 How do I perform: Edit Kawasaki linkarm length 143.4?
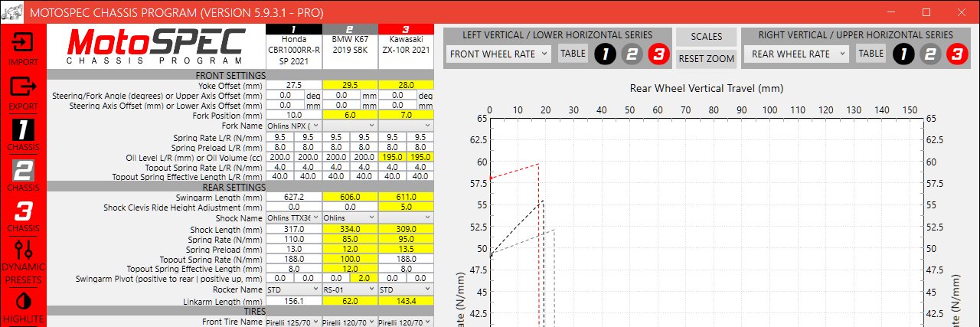click(406, 302)
